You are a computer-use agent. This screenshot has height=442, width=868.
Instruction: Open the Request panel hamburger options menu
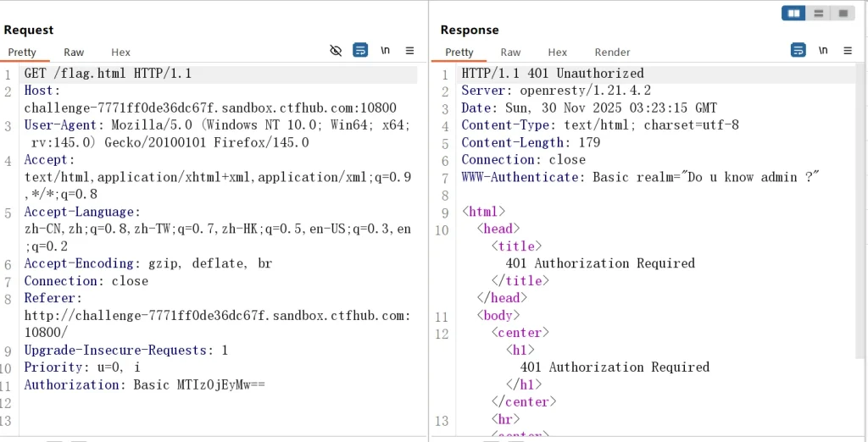[410, 51]
